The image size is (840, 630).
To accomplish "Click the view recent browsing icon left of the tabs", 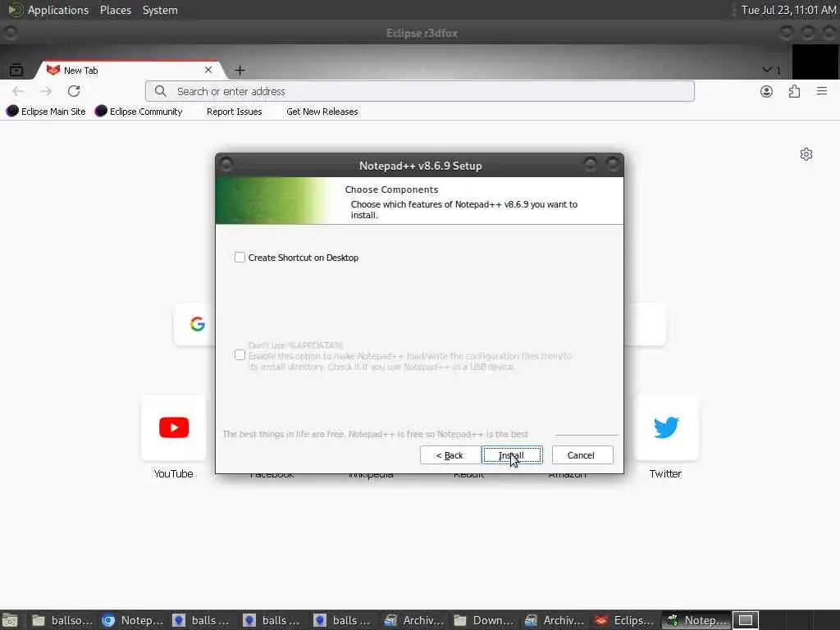I will 16,70.
